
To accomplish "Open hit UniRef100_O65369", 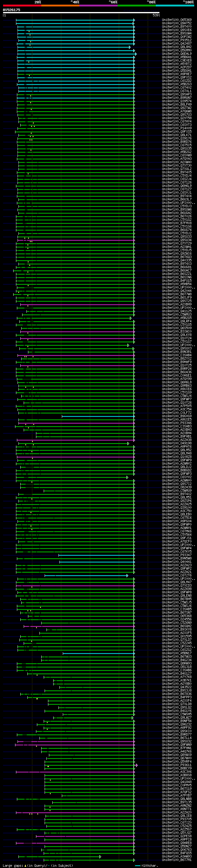I will point(177,20).
